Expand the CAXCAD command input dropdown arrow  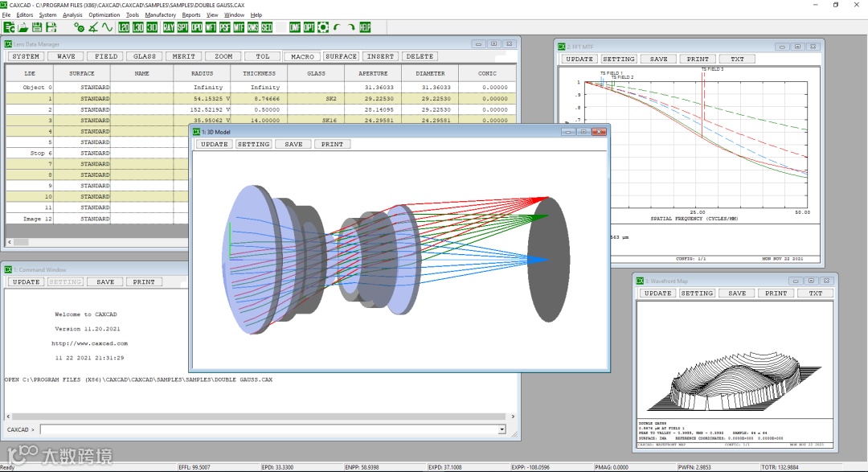(x=502, y=429)
